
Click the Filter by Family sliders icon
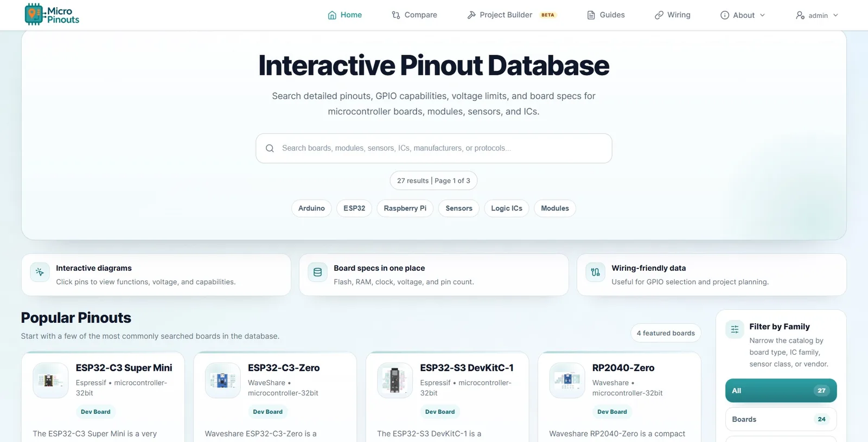click(x=735, y=329)
